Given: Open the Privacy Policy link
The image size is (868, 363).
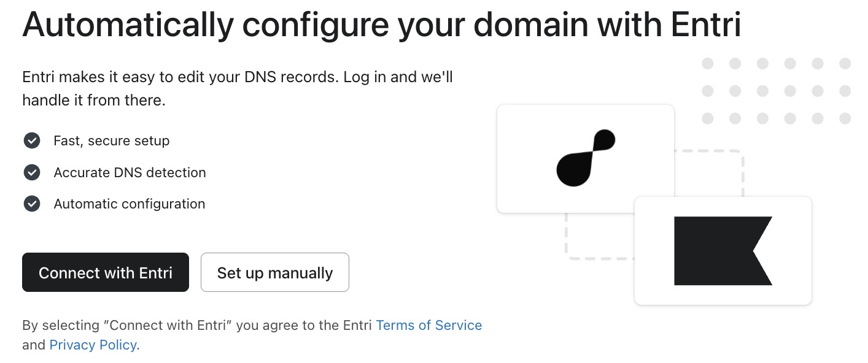Looking at the screenshot, I should click(93, 345).
